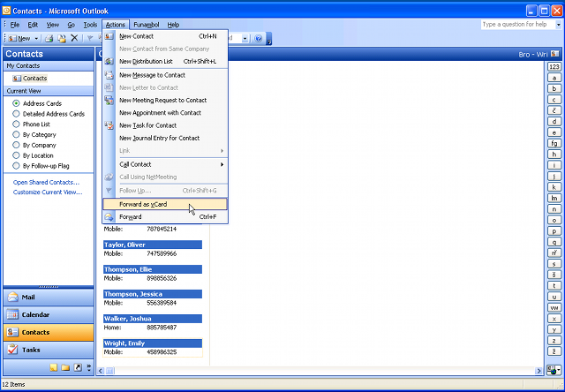Select the By Follow-up Flag view
This screenshot has height=392, width=565.
(41, 166)
